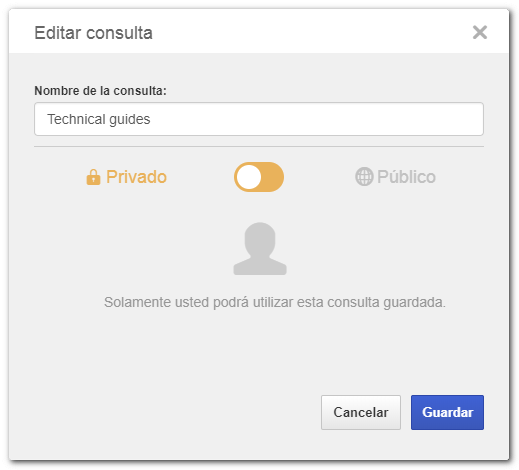Image resolution: width=519 pixels, height=470 pixels.
Task: Click the orange padlock icon
Action: point(93,177)
